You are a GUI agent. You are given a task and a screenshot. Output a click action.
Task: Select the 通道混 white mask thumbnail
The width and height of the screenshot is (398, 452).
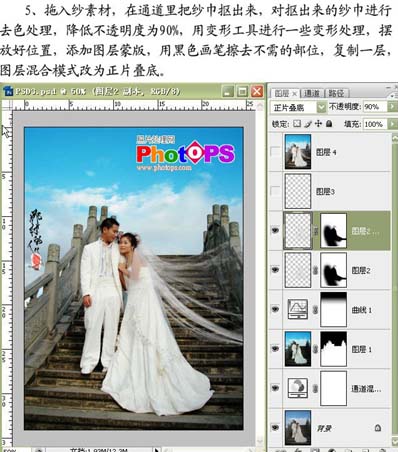pyautogui.click(x=333, y=388)
